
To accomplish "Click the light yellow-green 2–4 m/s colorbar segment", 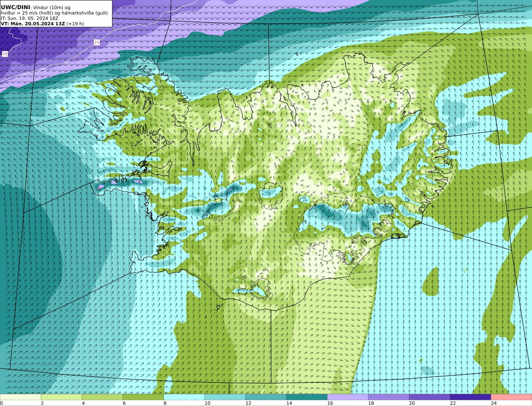I will (62, 397).
